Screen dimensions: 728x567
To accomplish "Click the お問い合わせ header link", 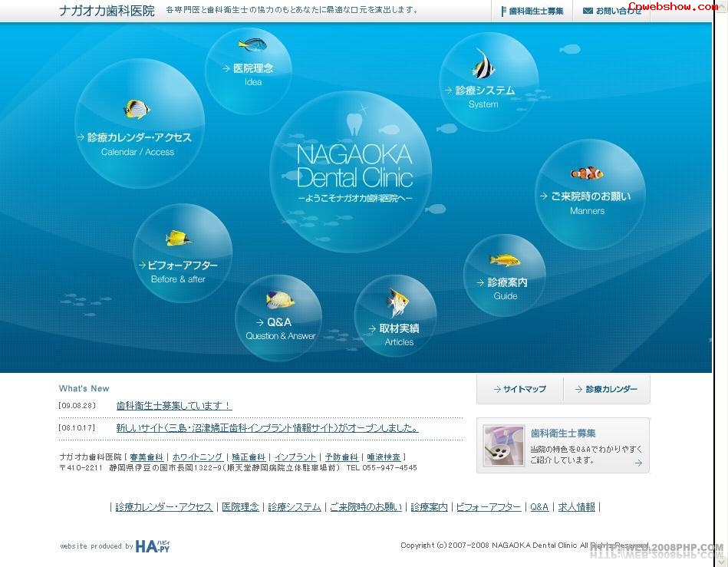I will point(612,11).
